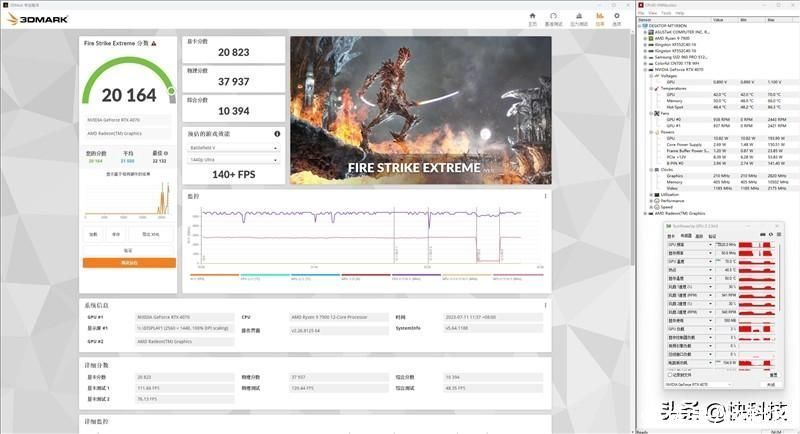Switch to the 验证 tab in GPU-Z
The image size is (800, 434).
tap(712, 236)
